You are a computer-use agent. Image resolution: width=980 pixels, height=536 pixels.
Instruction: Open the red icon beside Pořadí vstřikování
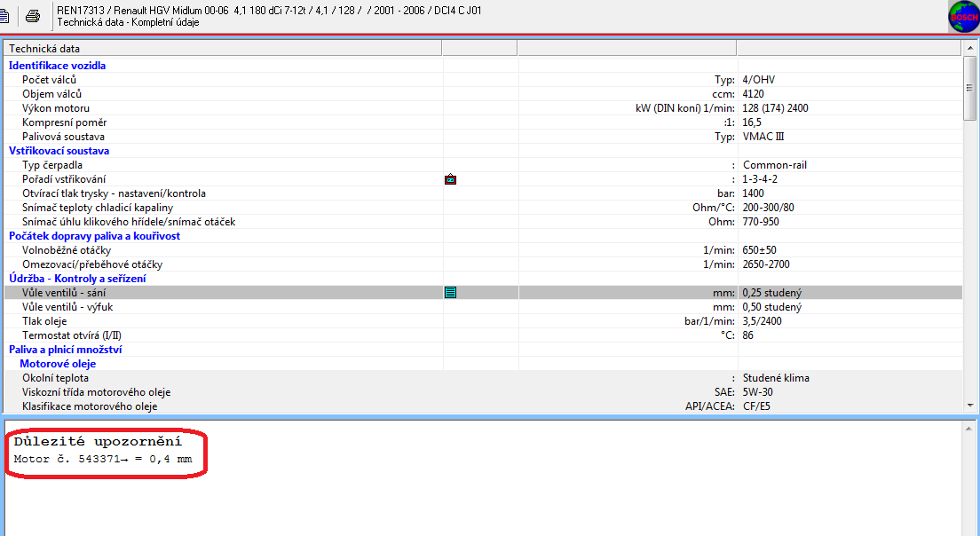(x=450, y=179)
